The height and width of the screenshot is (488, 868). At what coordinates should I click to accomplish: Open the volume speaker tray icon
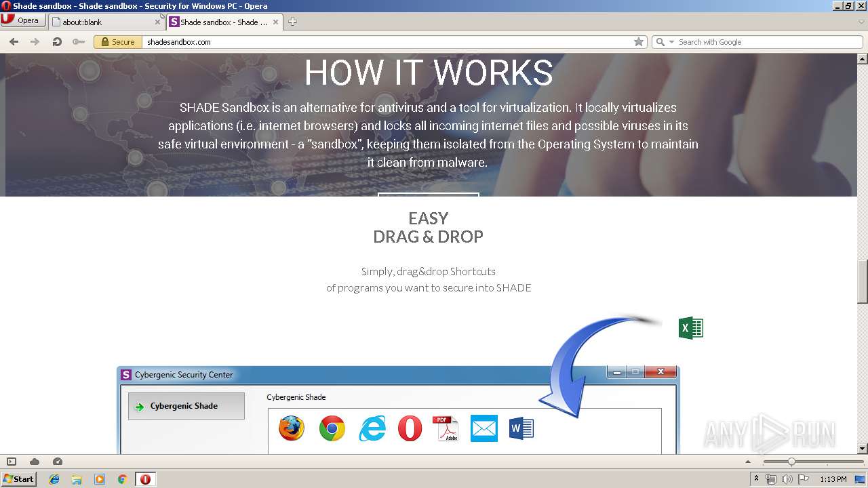point(787,479)
